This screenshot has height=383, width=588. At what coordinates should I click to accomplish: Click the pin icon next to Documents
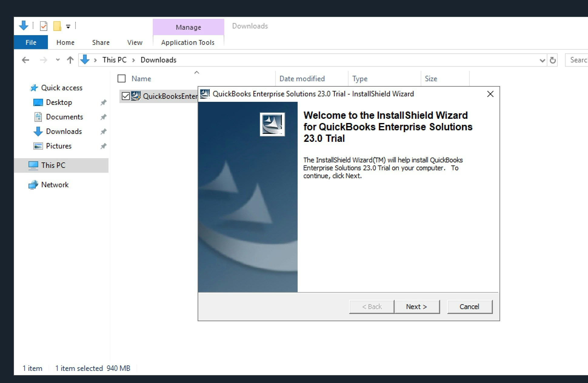103,117
